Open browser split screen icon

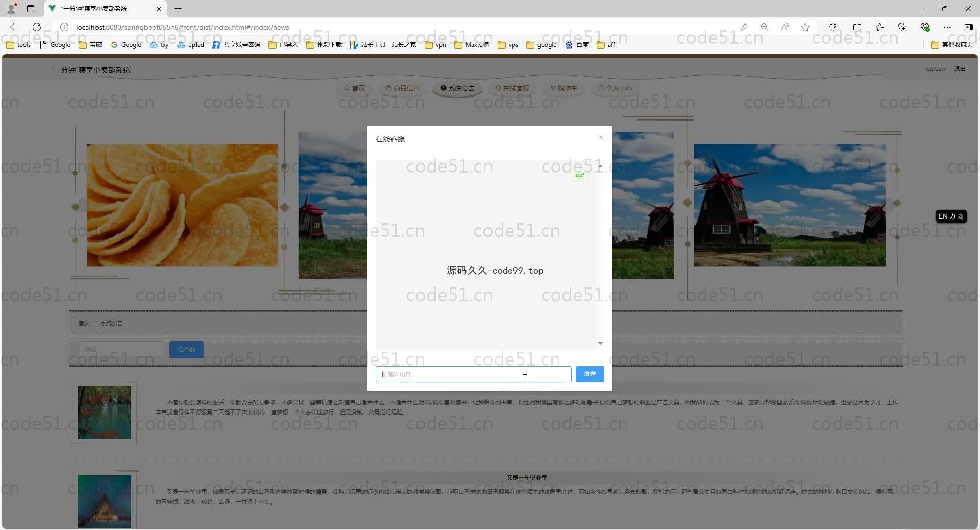click(x=857, y=27)
